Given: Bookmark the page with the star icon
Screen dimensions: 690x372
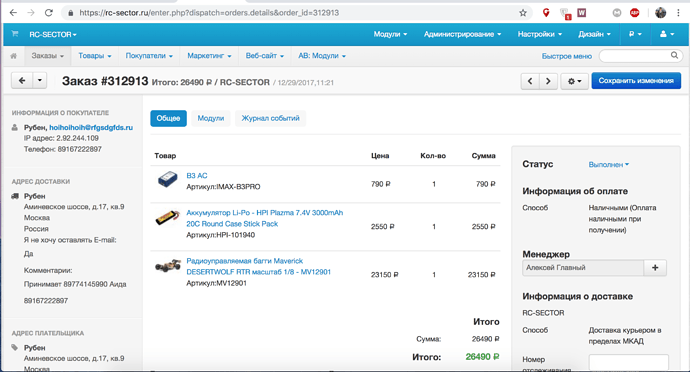Looking at the screenshot, I should 523,13.
